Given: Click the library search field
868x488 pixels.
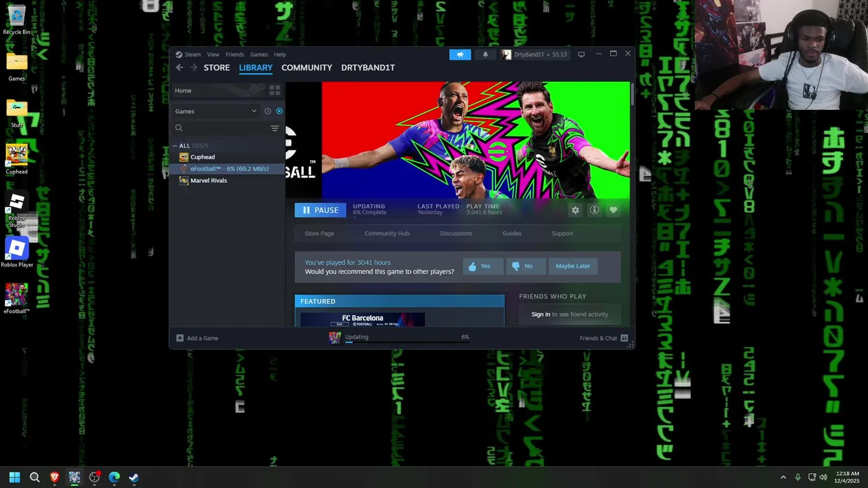Looking at the screenshot, I should [x=222, y=128].
